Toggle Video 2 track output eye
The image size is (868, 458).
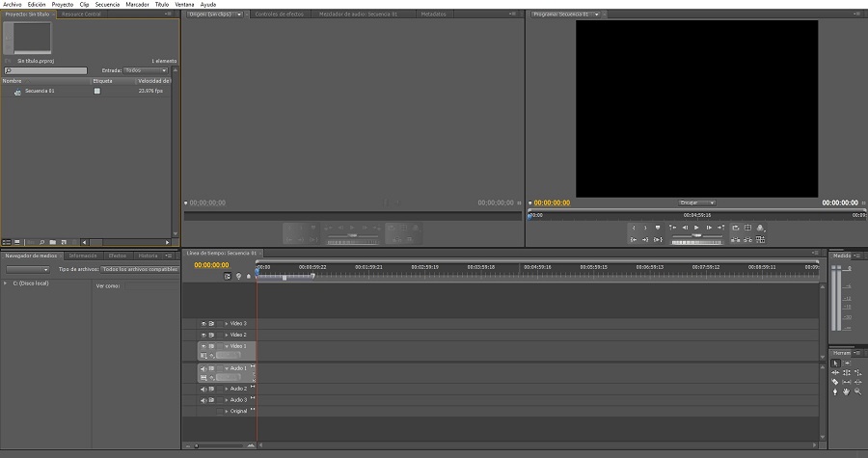tap(203, 335)
